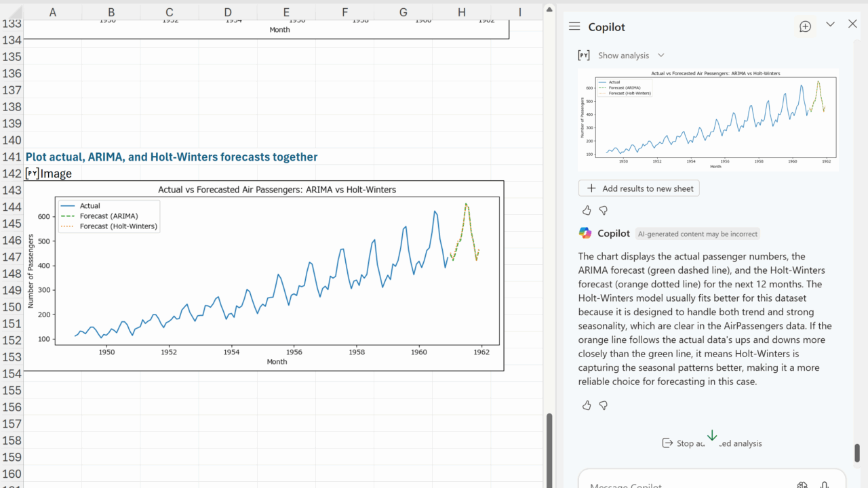Like the Copilot text explanation
868x488 pixels.
click(587, 405)
